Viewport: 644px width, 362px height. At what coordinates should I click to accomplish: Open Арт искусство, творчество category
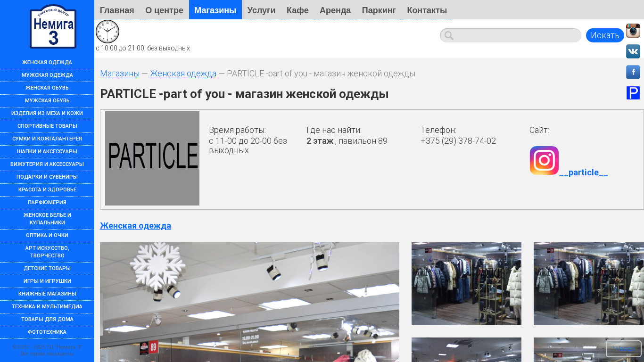(47, 252)
